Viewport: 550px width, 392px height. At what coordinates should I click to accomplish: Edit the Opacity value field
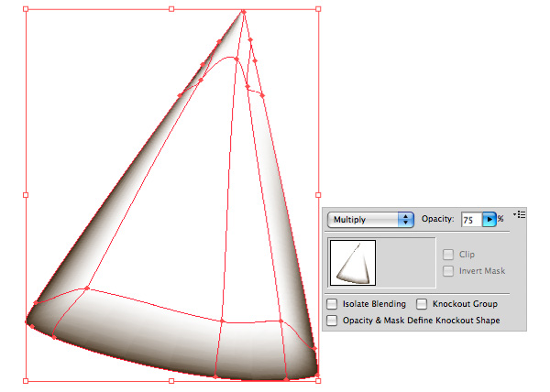471,220
